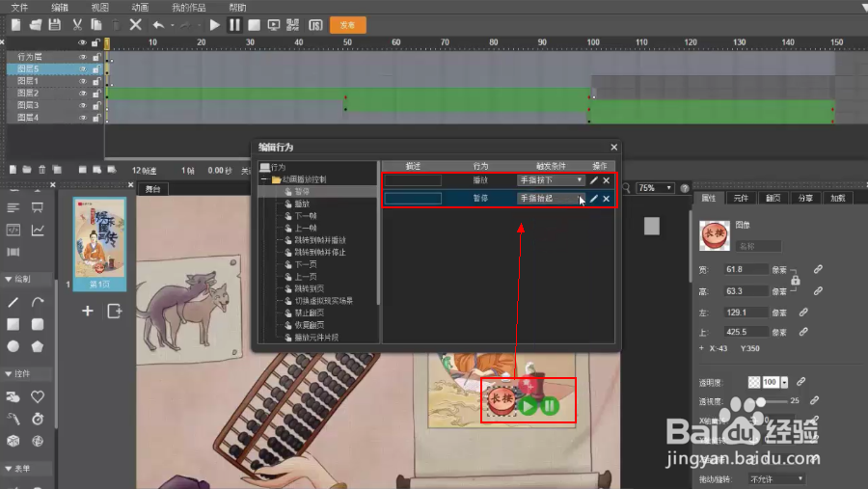Select the curve drawing tool
Image resolution: width=868 pixels, height=489 pixels.
pos(37,303)
